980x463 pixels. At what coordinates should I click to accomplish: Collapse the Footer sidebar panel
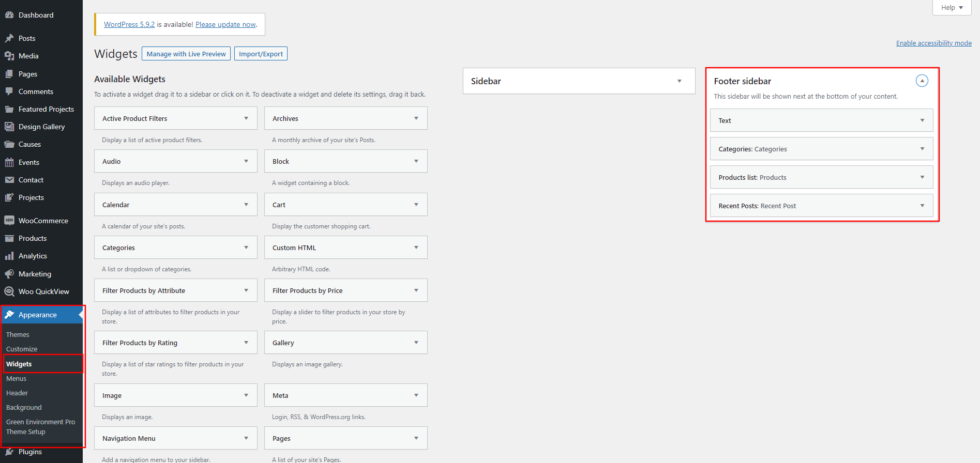[922, 81]
